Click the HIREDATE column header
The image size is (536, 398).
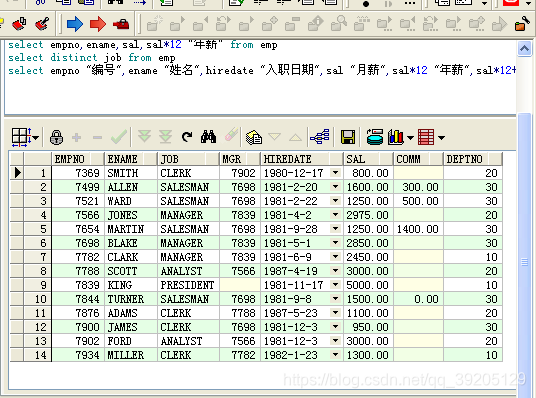coord(302,159)
